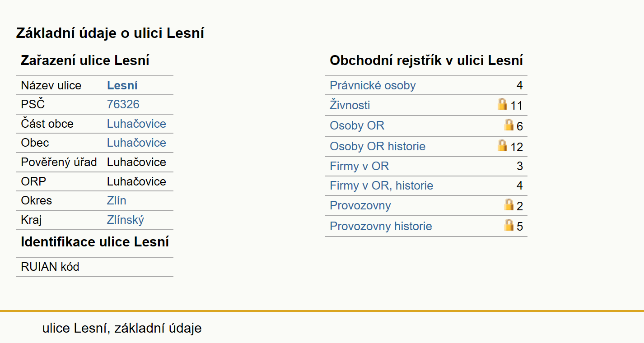644x343 pixels.
Task: Open the Živnosti link
Action: tap(350, 105)
